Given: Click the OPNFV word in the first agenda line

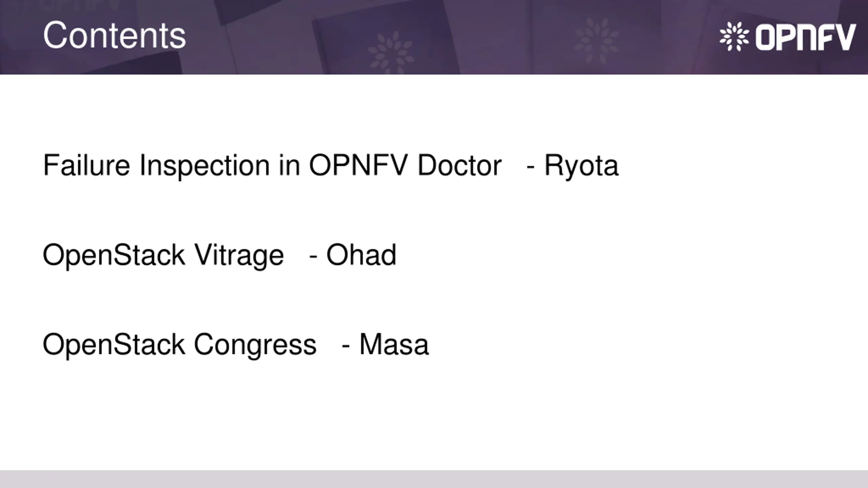Looking at the screenshot, I should point(358,165).
